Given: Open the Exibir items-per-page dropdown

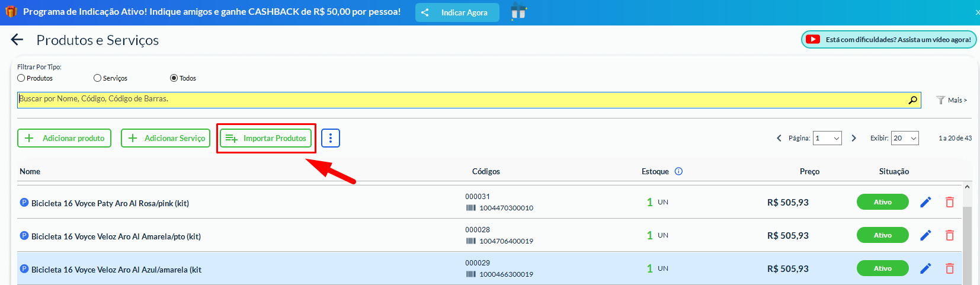Looking at the screenshot, I should point(905,138).
